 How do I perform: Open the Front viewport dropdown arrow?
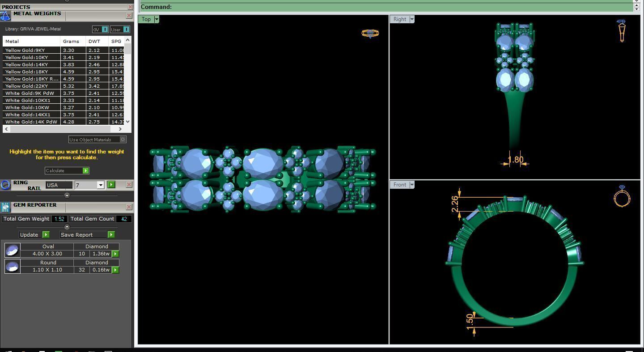click(412, 185)
